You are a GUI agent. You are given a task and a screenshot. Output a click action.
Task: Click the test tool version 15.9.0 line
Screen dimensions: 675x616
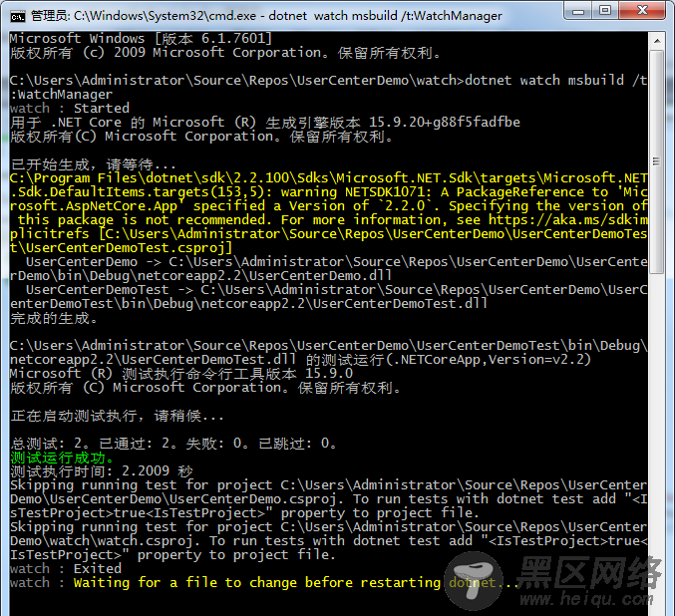tap(181, 373)
